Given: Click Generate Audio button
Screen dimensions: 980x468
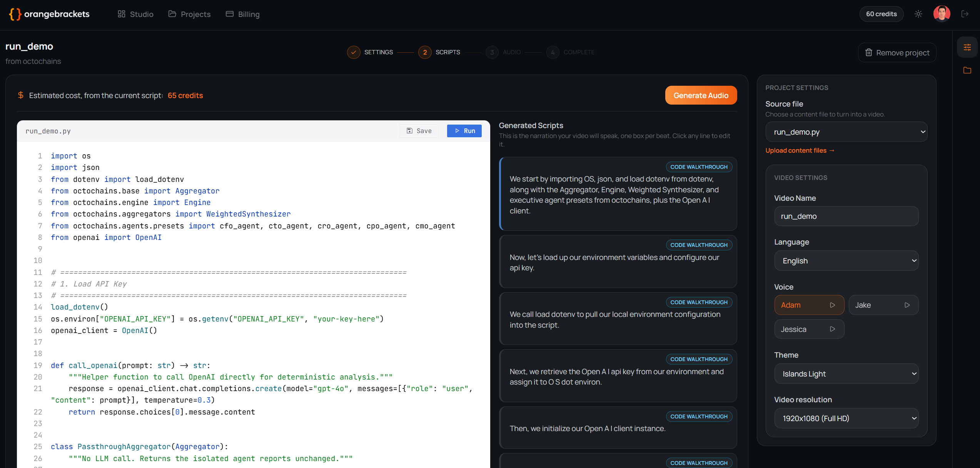Looking at the screenshot, I should click(701, 95).
